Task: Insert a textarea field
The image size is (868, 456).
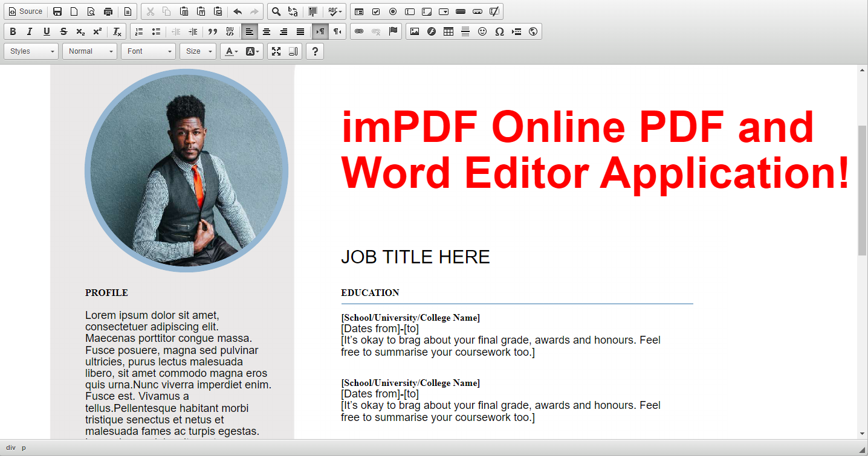Action: click(427, 11)
